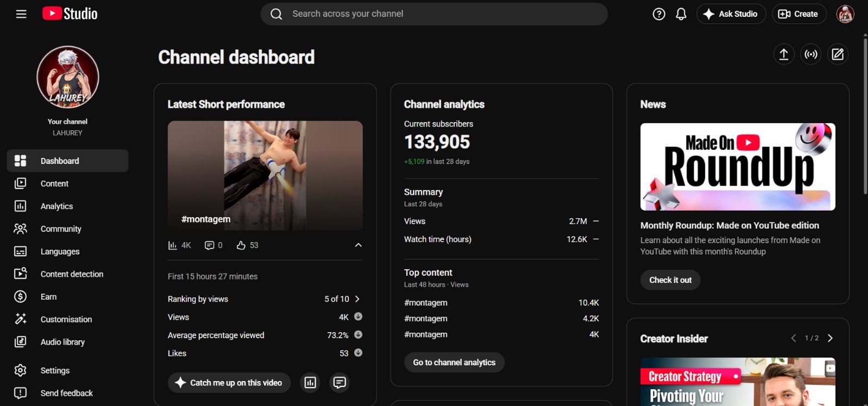Open the Help question mark icon
The image size is (868, 406).
(659, 14)
